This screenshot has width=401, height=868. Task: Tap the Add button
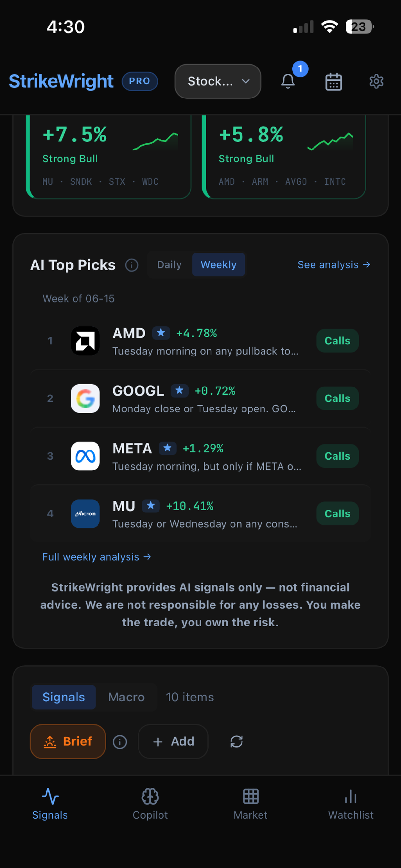[x=173, y=741]
